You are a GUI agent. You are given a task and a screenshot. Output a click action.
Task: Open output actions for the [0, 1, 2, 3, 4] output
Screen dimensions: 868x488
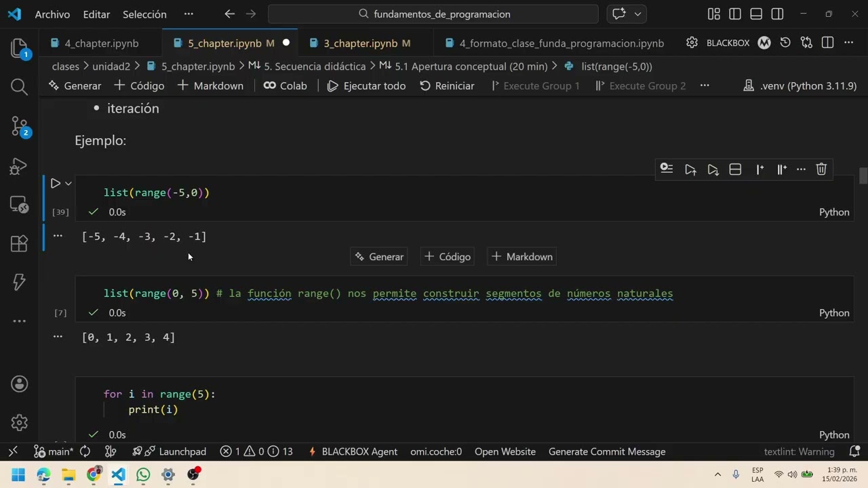point(58,336)
